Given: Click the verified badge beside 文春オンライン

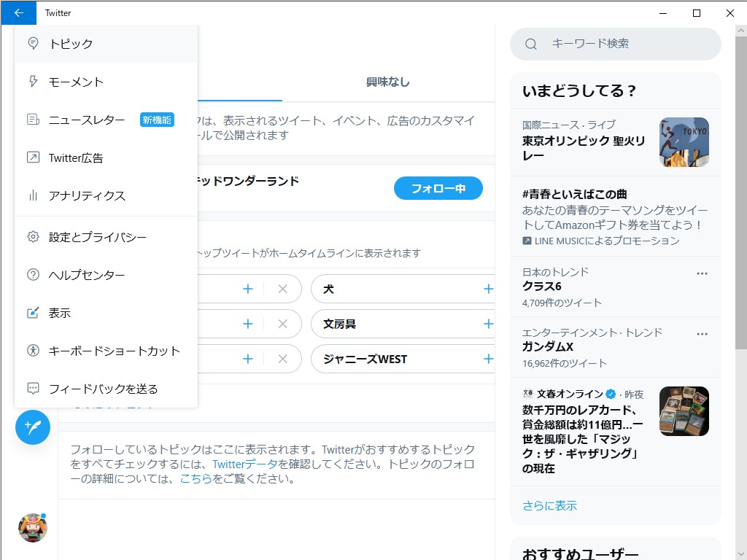Looking at the screenshot, I should click(610, 392).
